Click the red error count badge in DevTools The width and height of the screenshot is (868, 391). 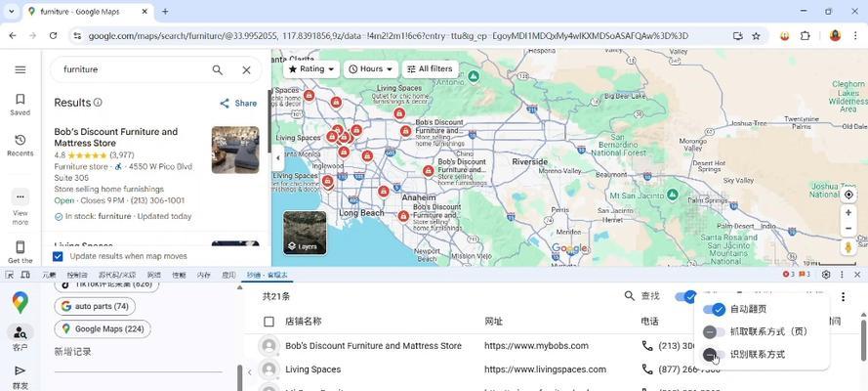[x=789, y=274]
